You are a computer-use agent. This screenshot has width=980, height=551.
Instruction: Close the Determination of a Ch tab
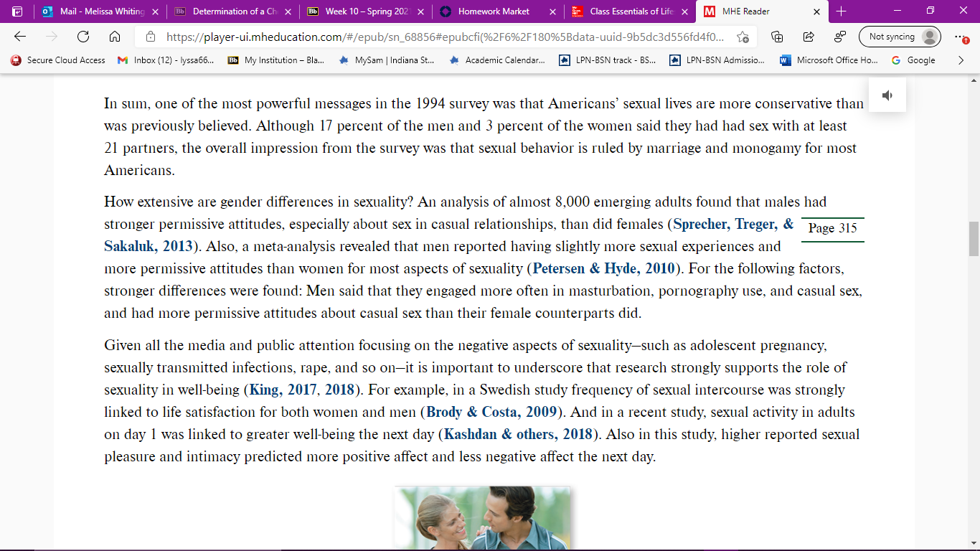pyautogui.click(x=288, y=11)
